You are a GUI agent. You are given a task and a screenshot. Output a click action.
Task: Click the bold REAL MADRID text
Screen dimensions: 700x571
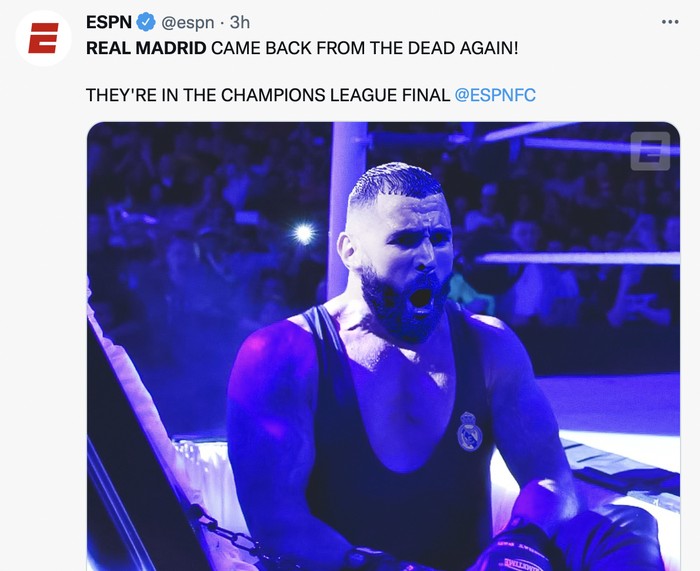146,48
